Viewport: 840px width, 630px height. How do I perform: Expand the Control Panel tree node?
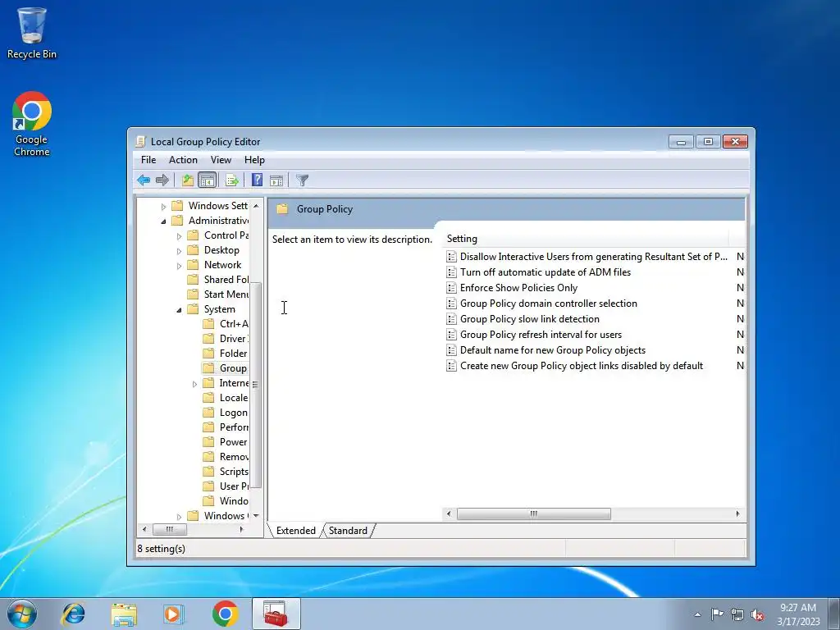179,235
